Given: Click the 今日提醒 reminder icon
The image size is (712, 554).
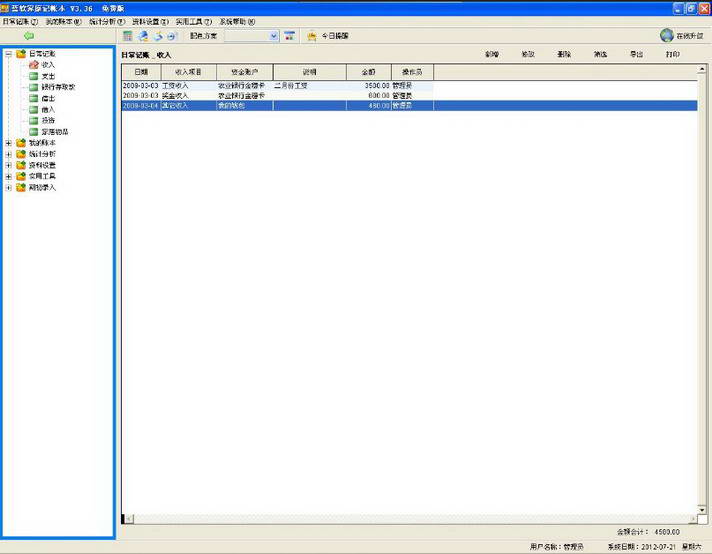Looking at the screenshot, I should click(312, 36).
